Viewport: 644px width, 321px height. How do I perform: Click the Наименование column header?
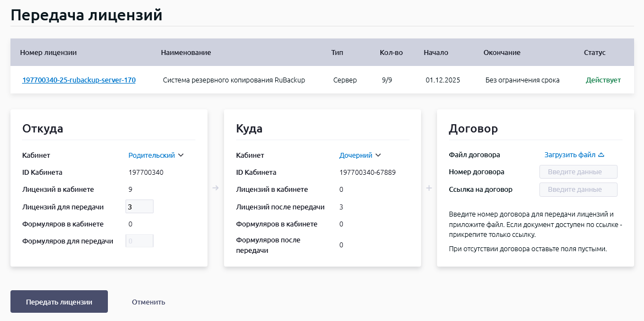coord(185,53)
